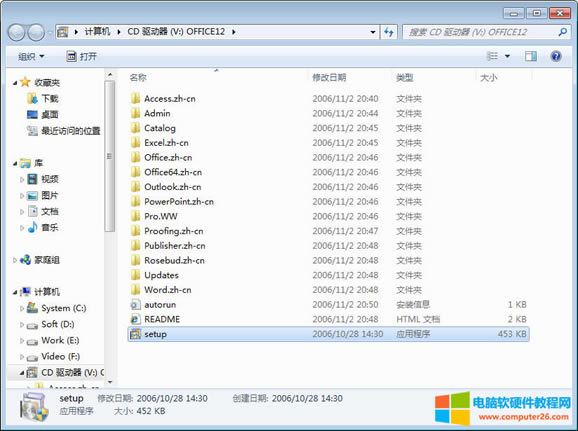The height and width of the screenshot is (431, 578).
Task: Click the README HTML file icon
Action: tap(135, 319)
